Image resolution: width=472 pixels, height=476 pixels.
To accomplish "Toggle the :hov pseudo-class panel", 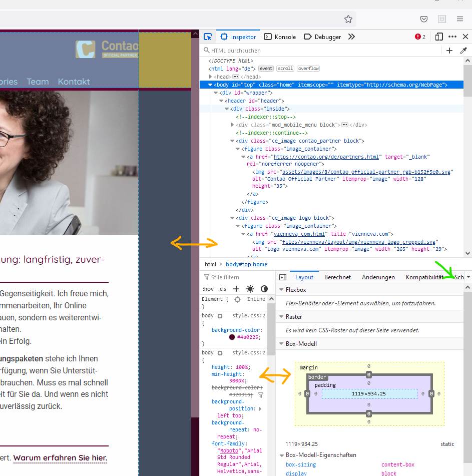I will tap(208, 289).
